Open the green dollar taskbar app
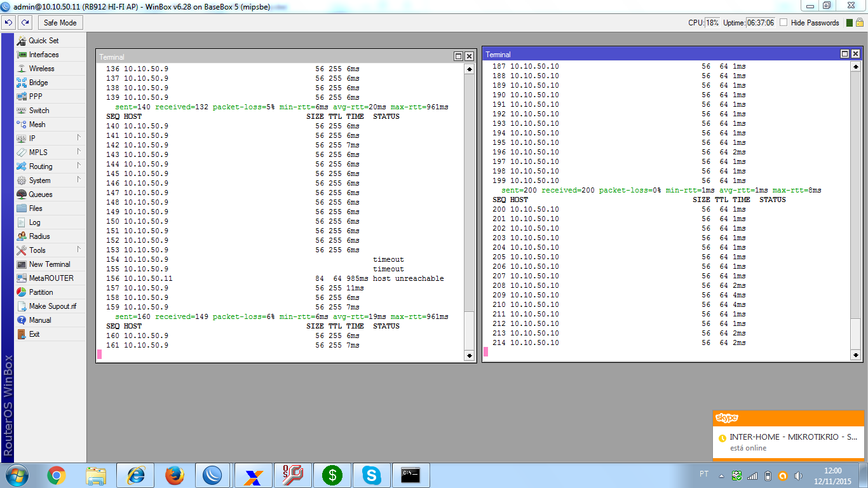This screenshot has height=488, width=868. pos(332,475)
